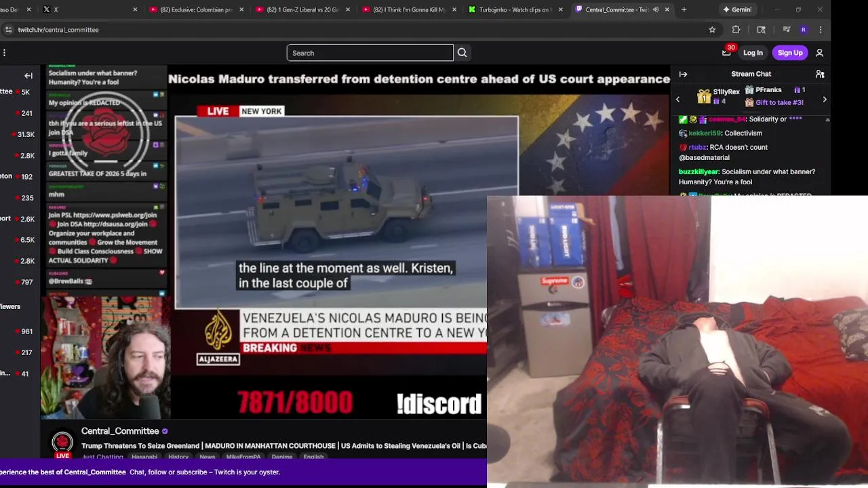Click sidebar channel with 241 viewers
This screenshot has height=488, width=868.
[x=20, y=113]
